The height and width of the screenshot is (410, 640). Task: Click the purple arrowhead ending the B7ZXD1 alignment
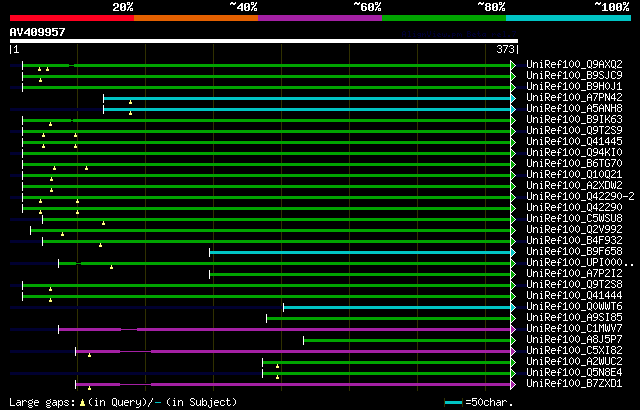click(513, 385)
